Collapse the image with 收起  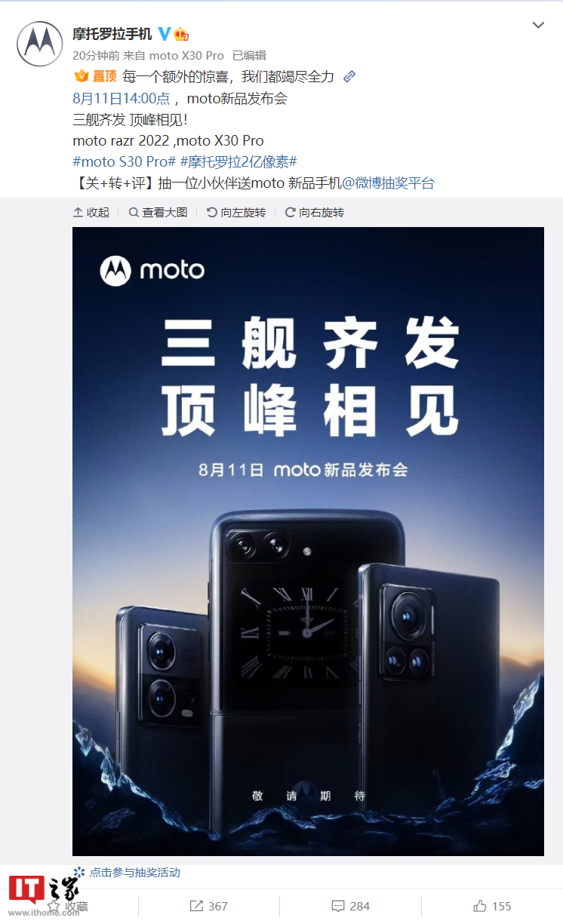[x=91, y=213]
